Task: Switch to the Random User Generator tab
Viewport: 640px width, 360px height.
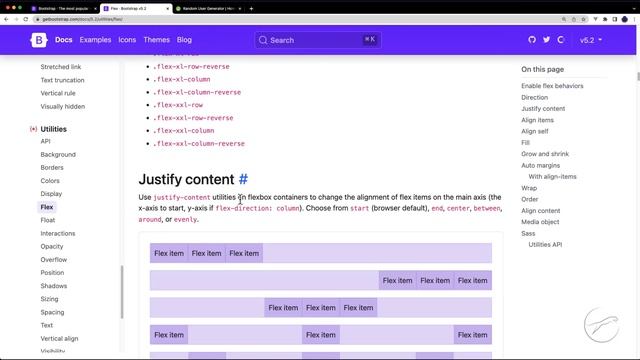Action: coord(209,8)
